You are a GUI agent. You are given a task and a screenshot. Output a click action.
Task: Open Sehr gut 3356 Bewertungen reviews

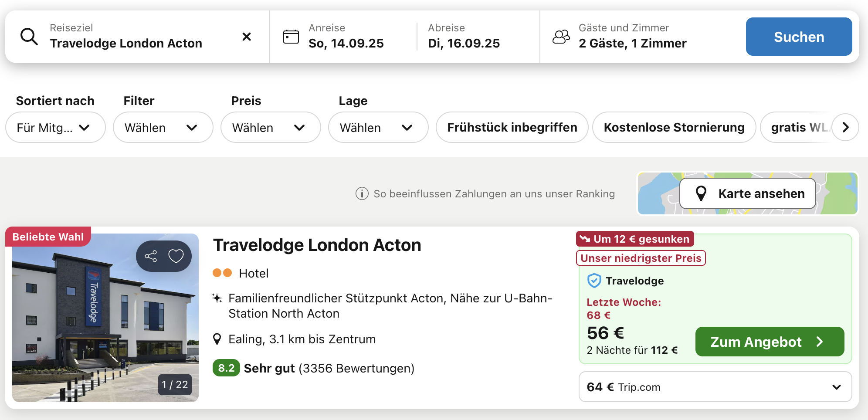[x=329, y=369]
